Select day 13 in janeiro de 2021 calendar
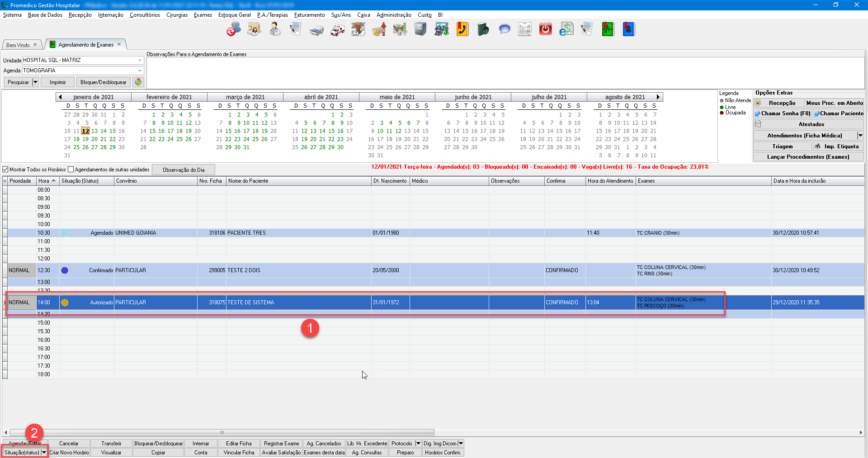 point(94,131)
